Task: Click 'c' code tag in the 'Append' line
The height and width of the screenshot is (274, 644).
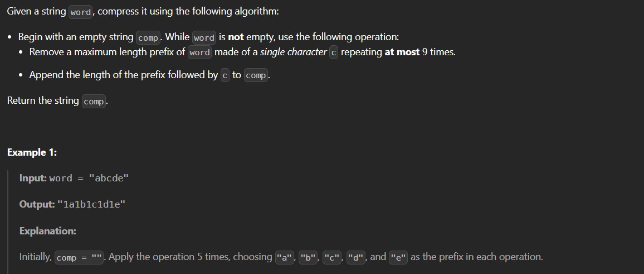Action: (225, 75)
